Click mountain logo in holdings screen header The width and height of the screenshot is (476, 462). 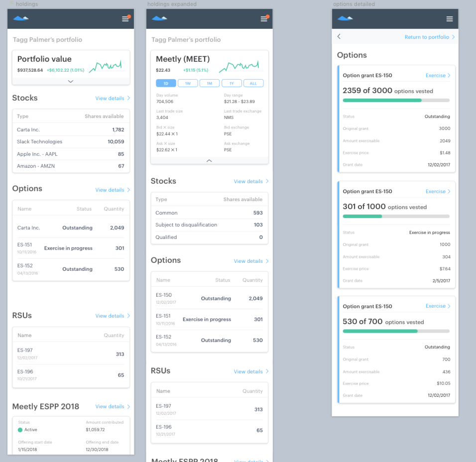point(20,18)
